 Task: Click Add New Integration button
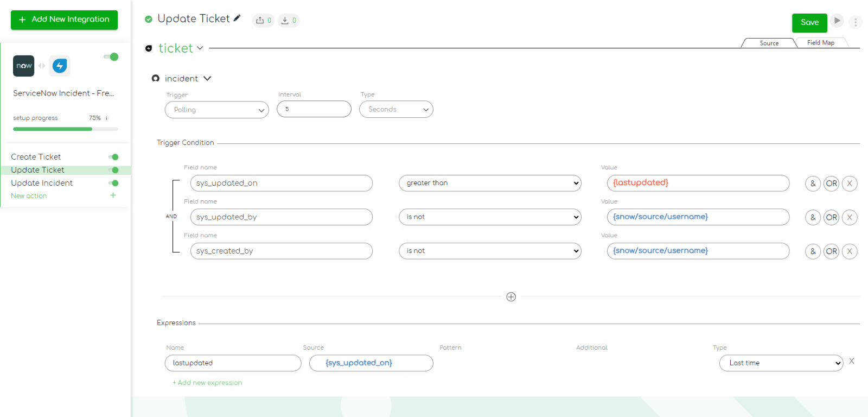(64, 20)
